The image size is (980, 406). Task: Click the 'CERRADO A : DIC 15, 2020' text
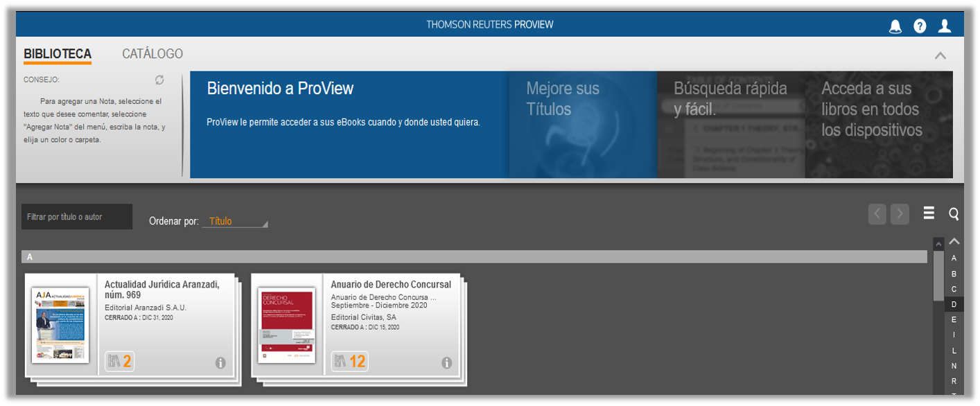click(x=365, y=327)
